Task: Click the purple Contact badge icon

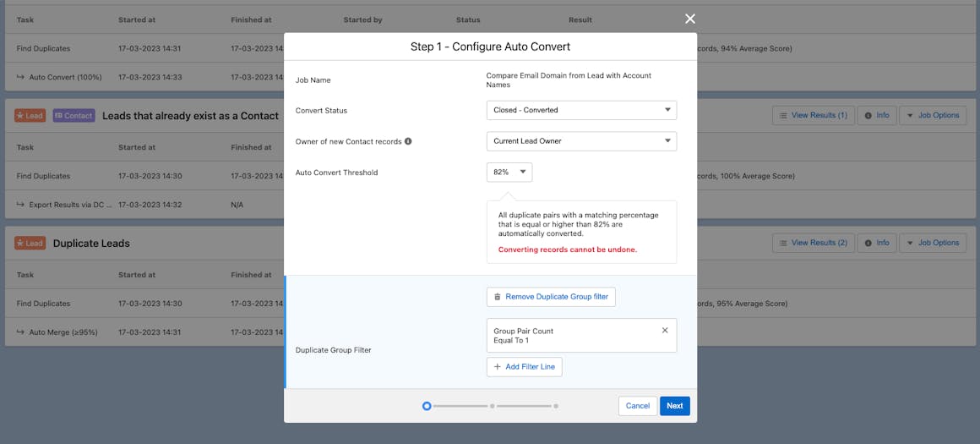Action: 73,116
